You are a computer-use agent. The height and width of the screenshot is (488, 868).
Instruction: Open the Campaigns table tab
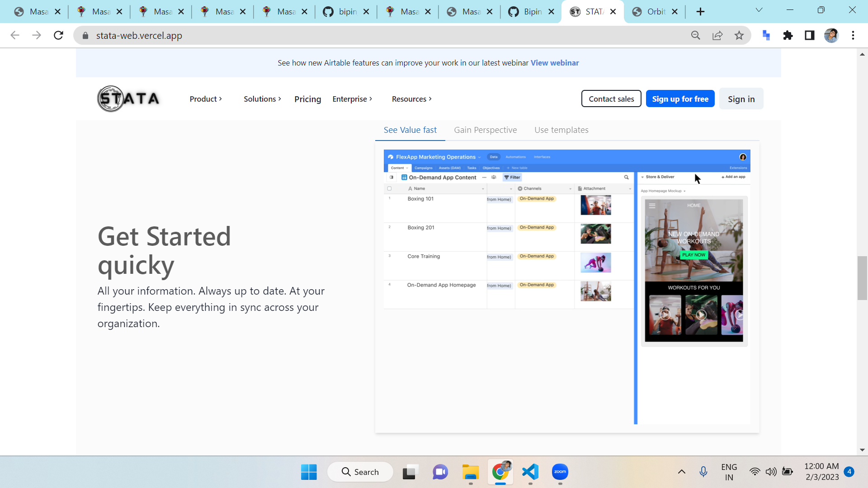[423, 168]
